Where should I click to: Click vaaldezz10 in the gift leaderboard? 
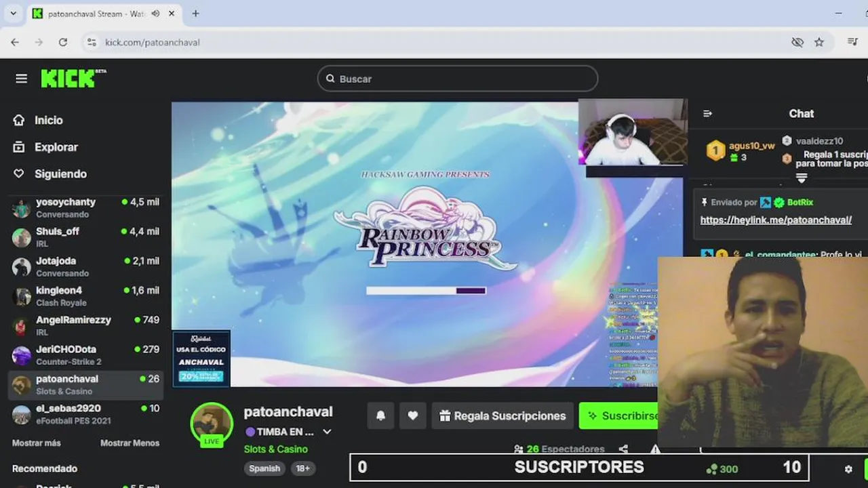[819, 141]
